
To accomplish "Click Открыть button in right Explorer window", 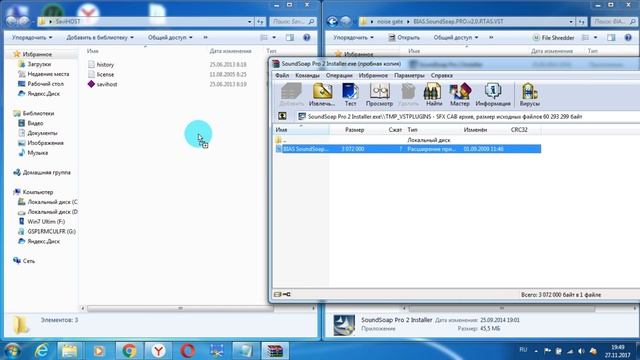I will [404, 38].
